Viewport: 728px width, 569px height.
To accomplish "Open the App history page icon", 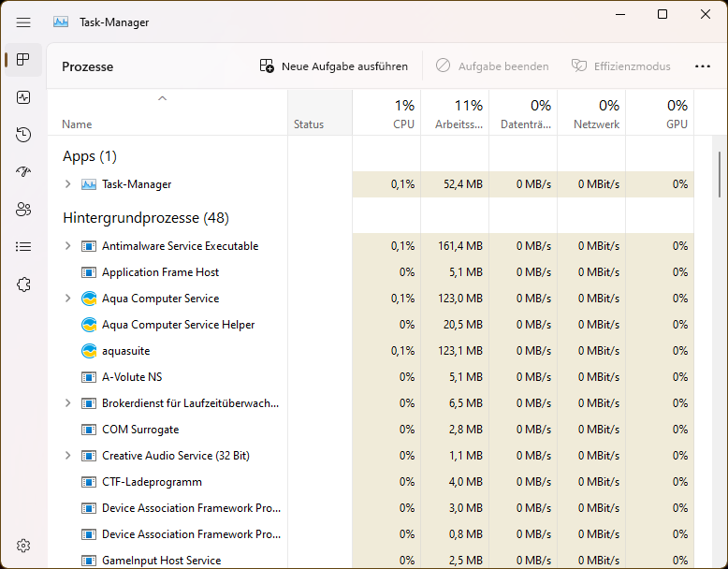I will (x=23, y=135).
